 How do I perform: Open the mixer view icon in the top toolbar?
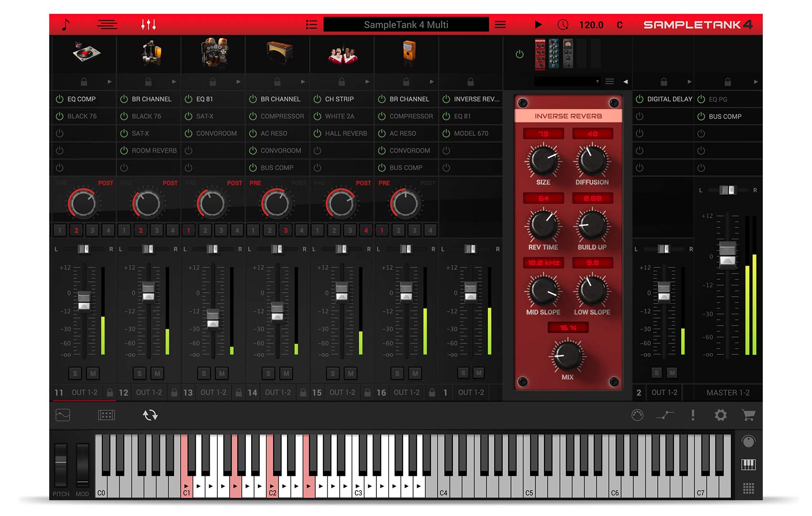[149, 24]
